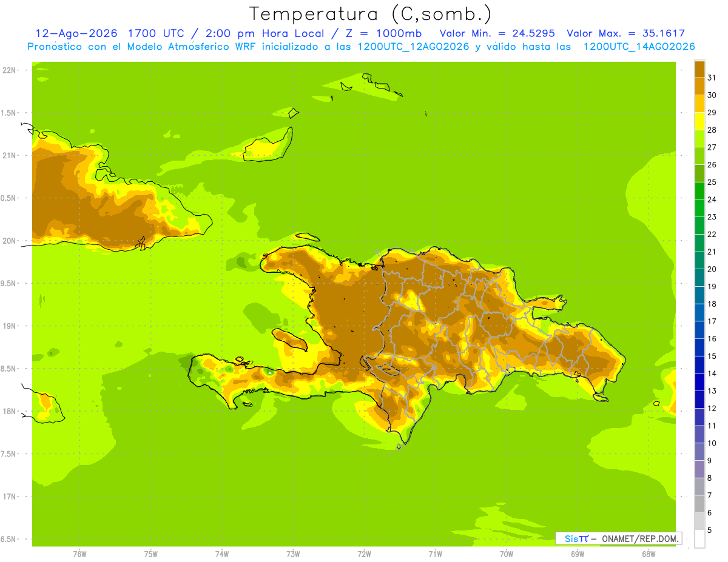This screenshot has height=562, width=728.
Task: Click "Valor Min. = 24.5295" readout
Action: tap(497, 33)
